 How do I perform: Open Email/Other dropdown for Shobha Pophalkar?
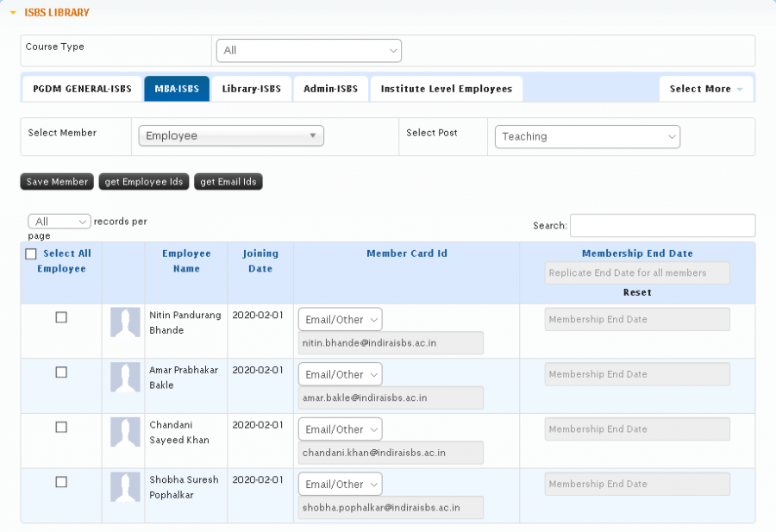[341, 485]
